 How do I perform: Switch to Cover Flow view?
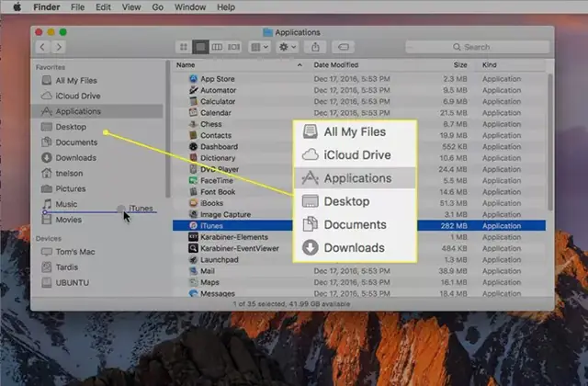click(233, 47)
